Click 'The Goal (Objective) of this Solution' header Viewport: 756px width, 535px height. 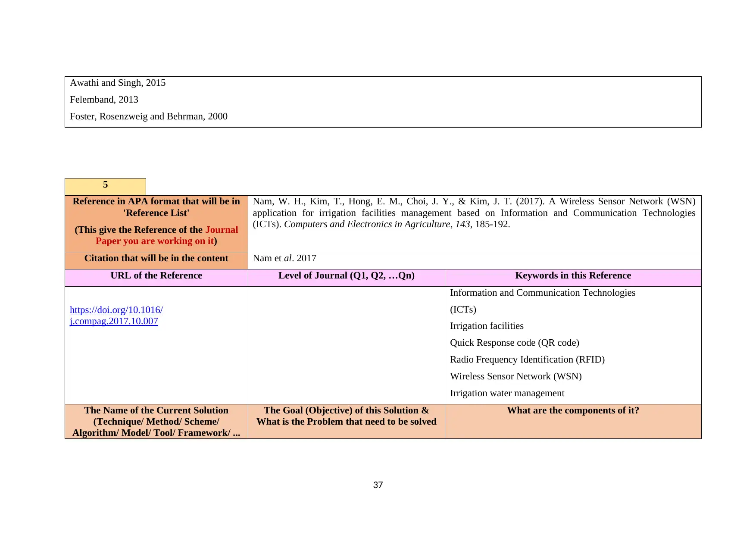[x=347, y=422]
